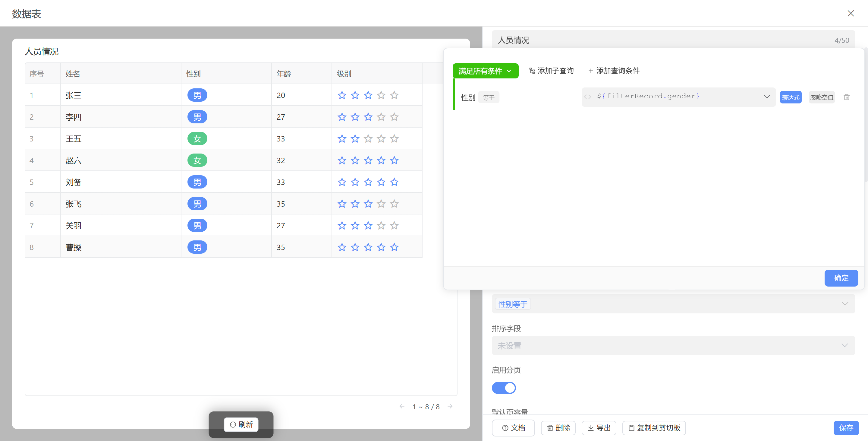Click the third star in 王五's rating
The height and width of the screenshot is (441, 868).
[368, 138]
